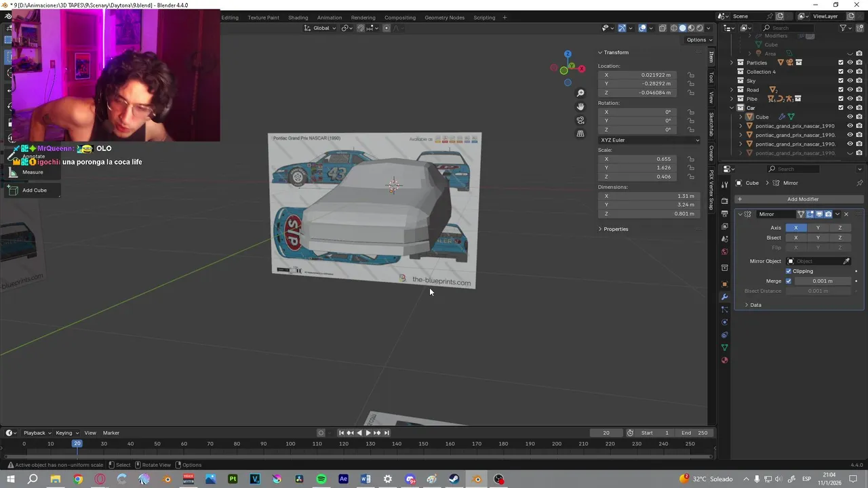Open the Sketchfab sidebar tab
The width and height of the screenshot is (868, 488).
tap(711, 123)
